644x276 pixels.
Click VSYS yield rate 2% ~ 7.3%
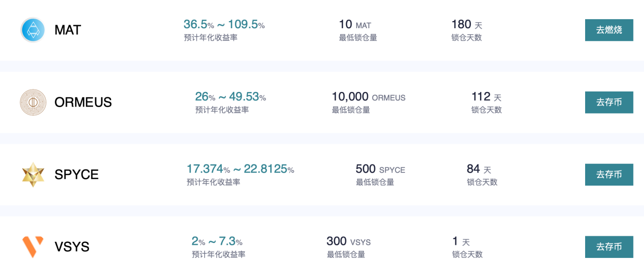[217, 241]
